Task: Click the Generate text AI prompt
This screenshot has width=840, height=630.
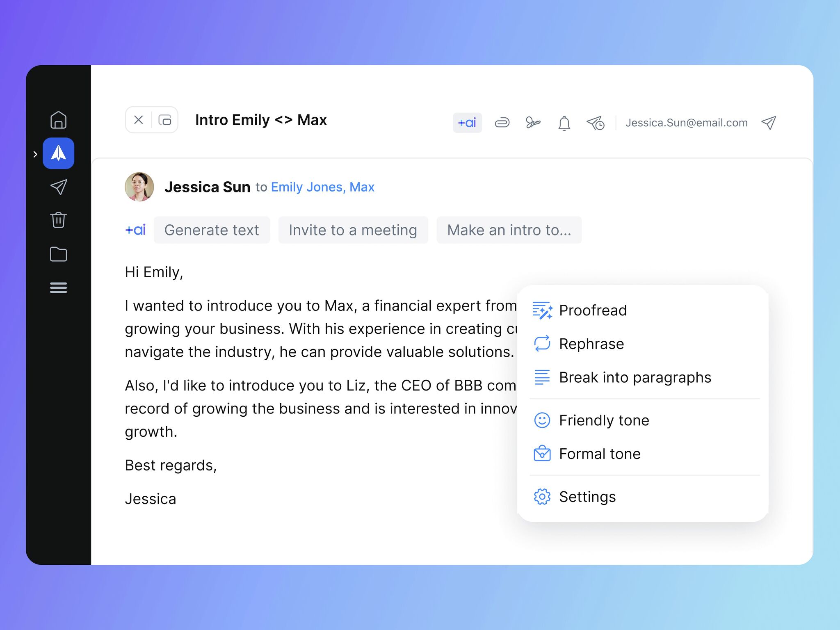Action: click(x=211, y=230)
